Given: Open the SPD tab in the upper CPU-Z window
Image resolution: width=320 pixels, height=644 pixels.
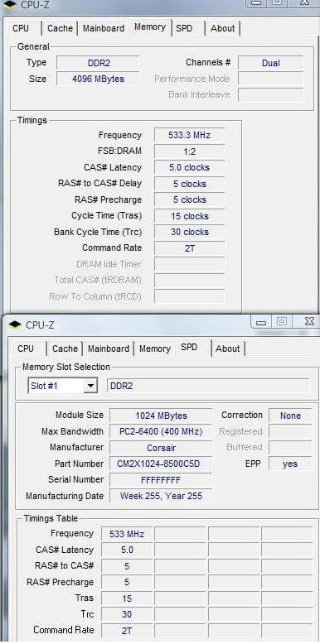Looking at the screenshot, I should [x=184, y=28].
